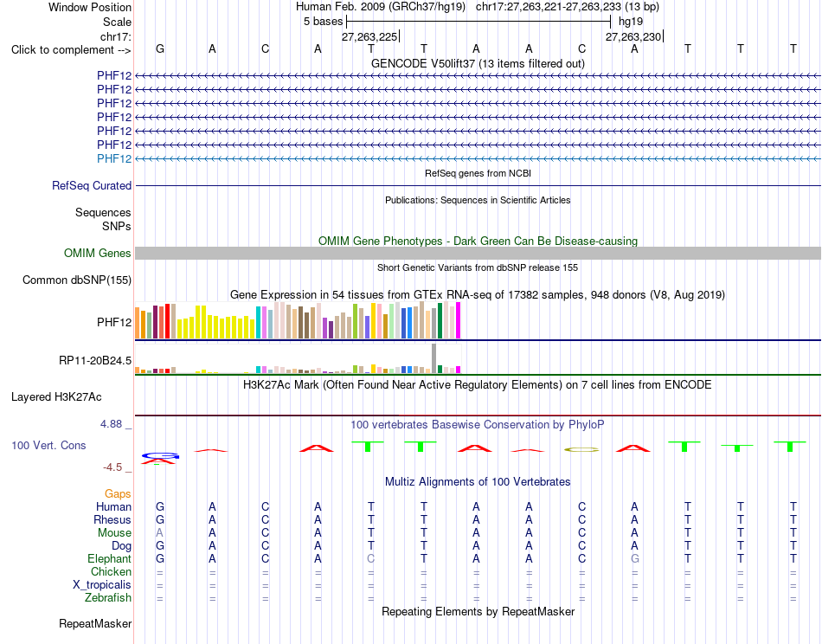Viewport: 822px width, 644px height.
Task: Click the blue G conservation logo
Action: pyautogui.click(x=160, y=455)
